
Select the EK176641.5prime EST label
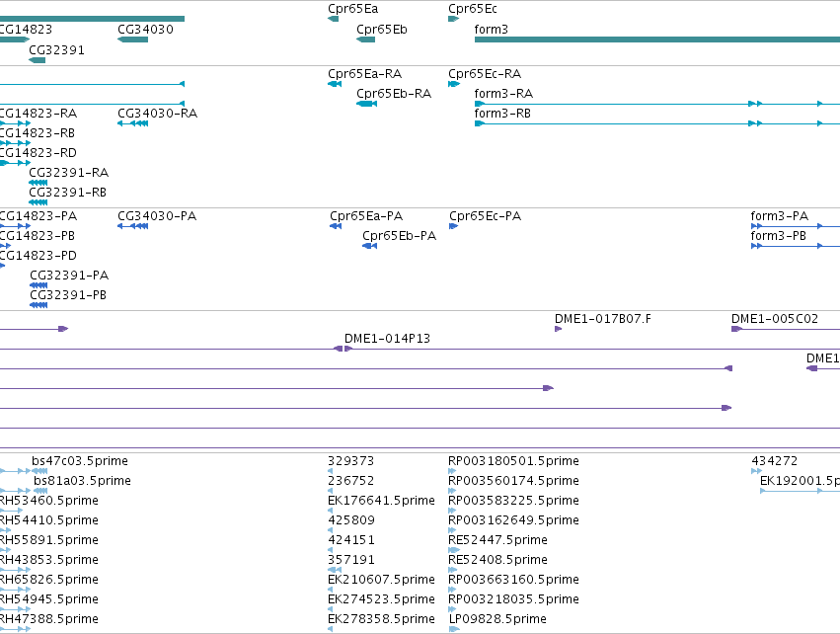click(x=381, y=501)
